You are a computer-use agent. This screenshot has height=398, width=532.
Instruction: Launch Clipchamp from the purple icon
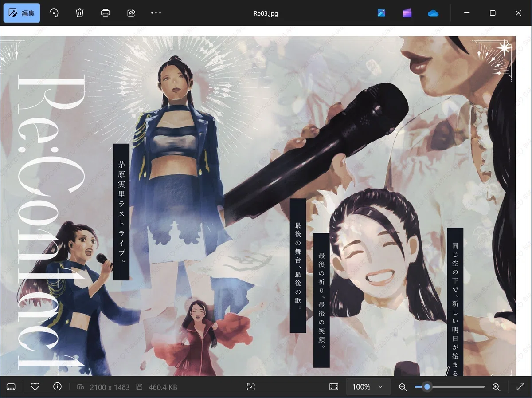407,13
